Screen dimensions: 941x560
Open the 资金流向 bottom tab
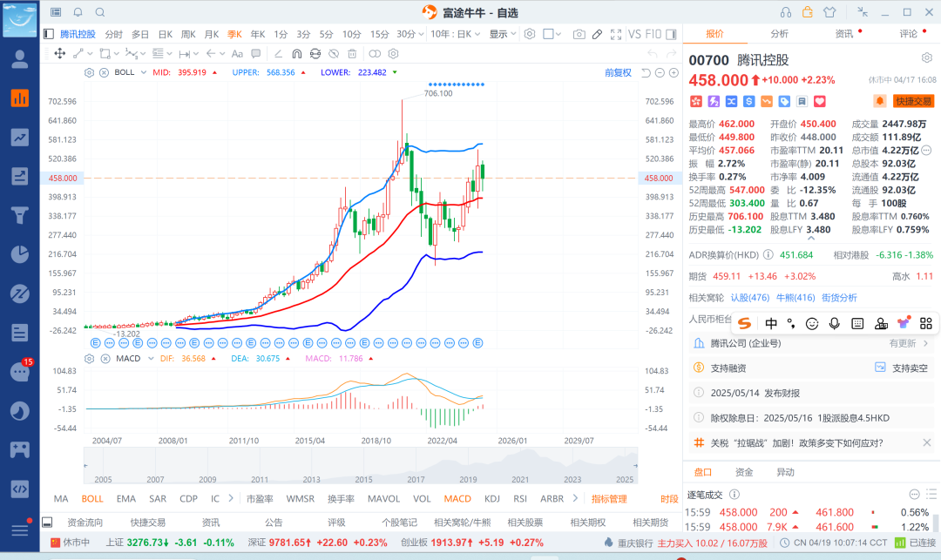pyautogui.click(x=85, y=523)
